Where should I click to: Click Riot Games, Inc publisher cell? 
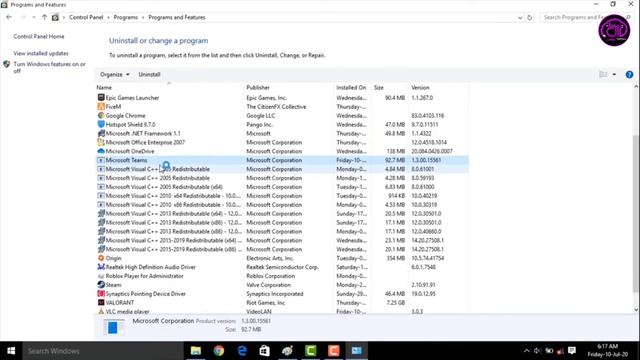click(x=266, y=302)
